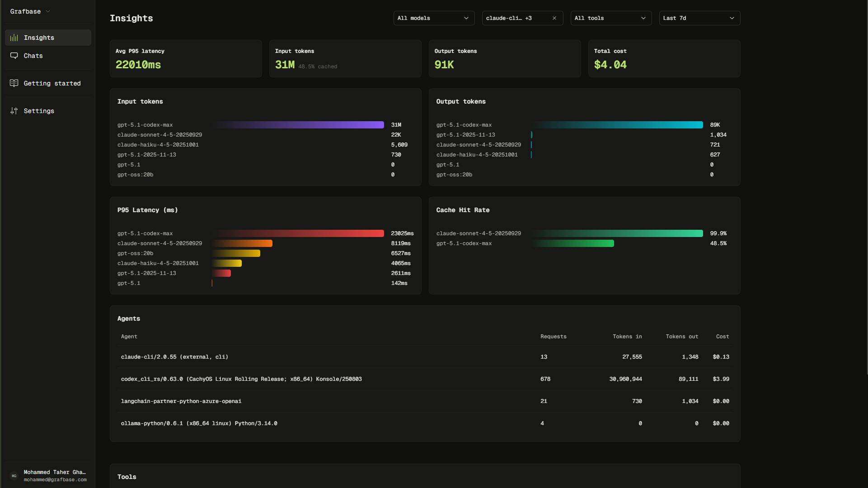Open the All models dropdown
The image size is (868, 488).
coord(433,18)
